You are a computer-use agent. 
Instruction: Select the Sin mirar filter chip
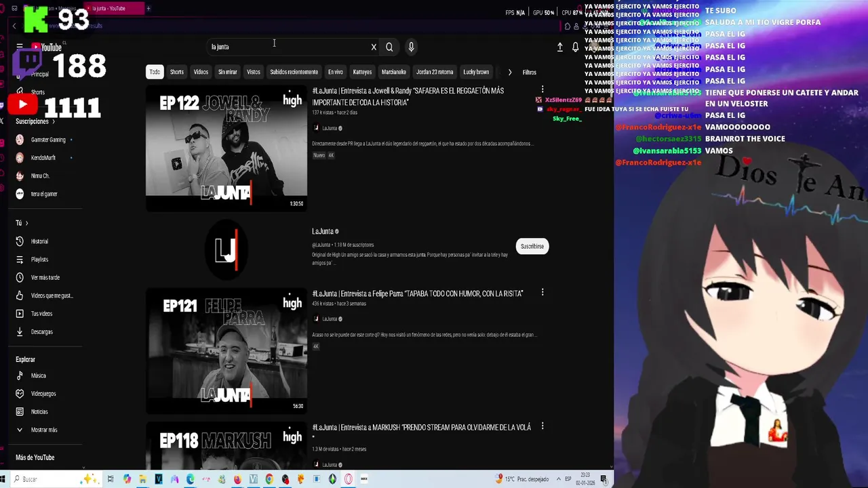pyautogui.click(x=228, y=72)
